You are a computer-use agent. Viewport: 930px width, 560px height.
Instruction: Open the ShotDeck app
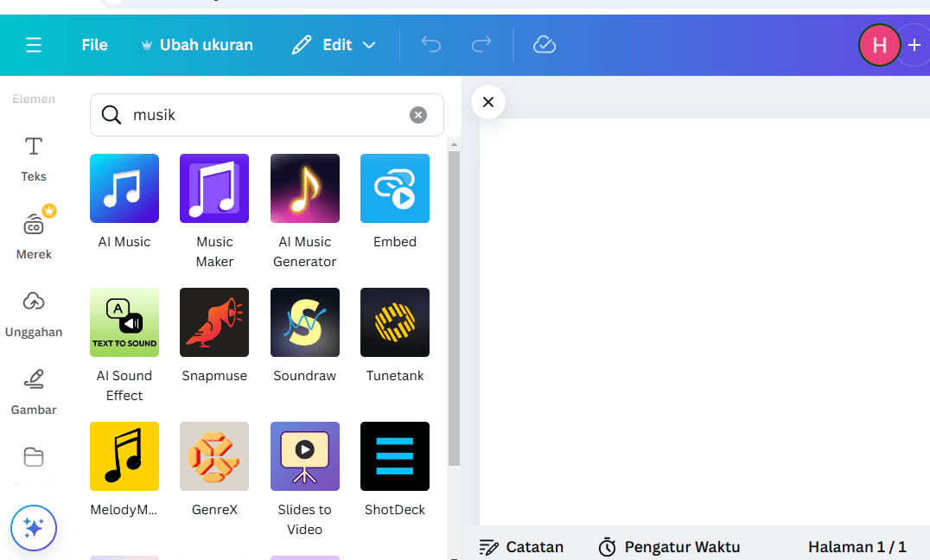[x=395, y=469]
